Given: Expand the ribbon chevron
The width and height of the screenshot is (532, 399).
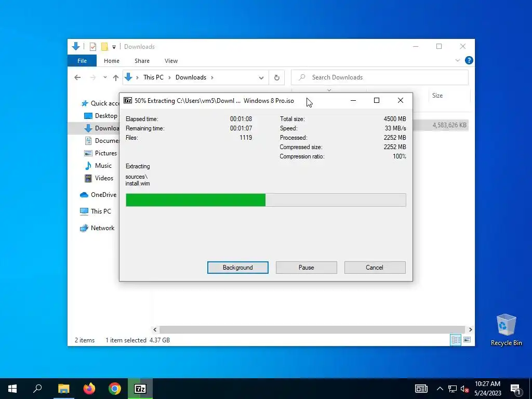Looking at the screenshot, I should coord(457,60).
